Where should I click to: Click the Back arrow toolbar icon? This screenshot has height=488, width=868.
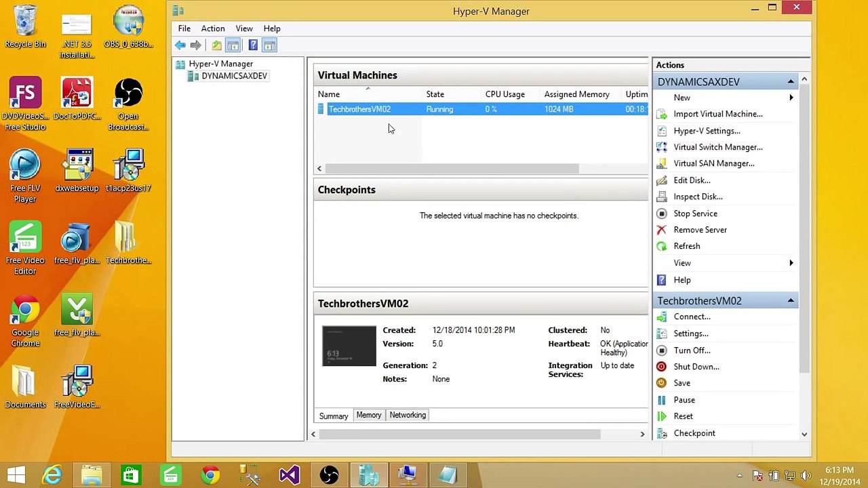coord(180,45)
